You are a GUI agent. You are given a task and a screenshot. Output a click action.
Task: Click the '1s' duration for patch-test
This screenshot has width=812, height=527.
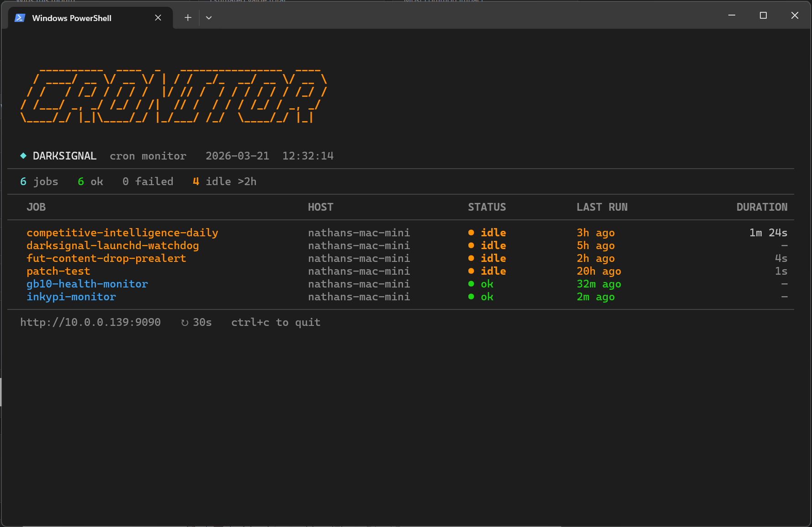coord(781,271)
